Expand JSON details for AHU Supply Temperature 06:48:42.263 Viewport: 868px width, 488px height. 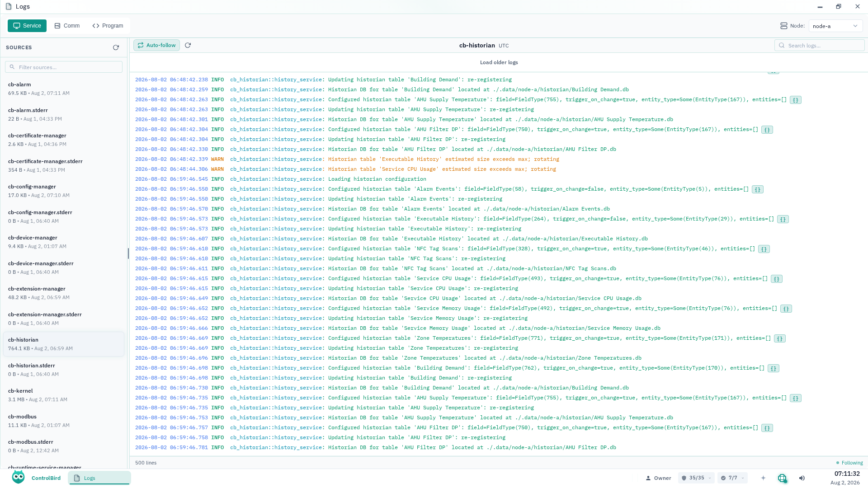click(796, 100)
